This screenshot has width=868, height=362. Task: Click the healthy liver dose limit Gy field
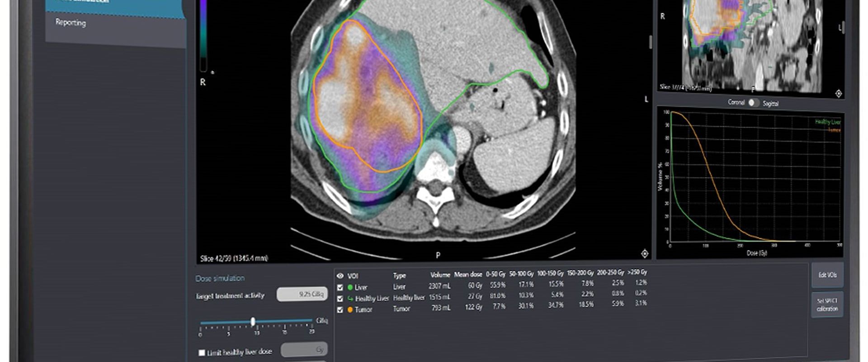point(304,350)
